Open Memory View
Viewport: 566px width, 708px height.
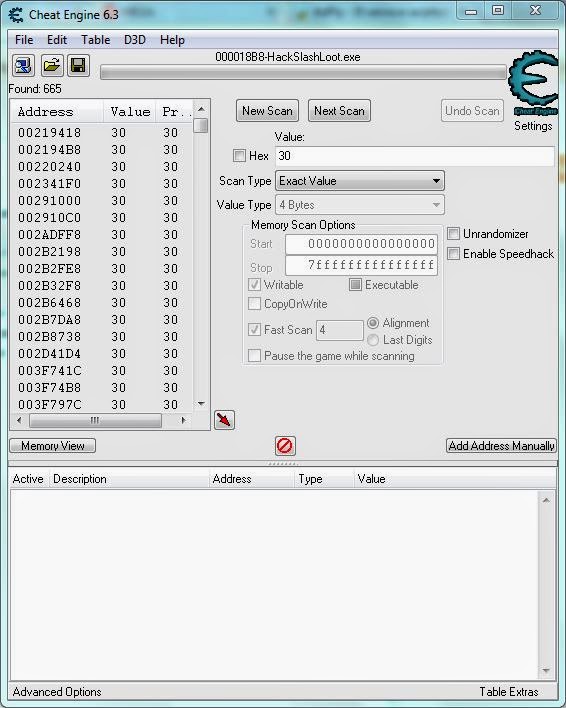(52, 446)
